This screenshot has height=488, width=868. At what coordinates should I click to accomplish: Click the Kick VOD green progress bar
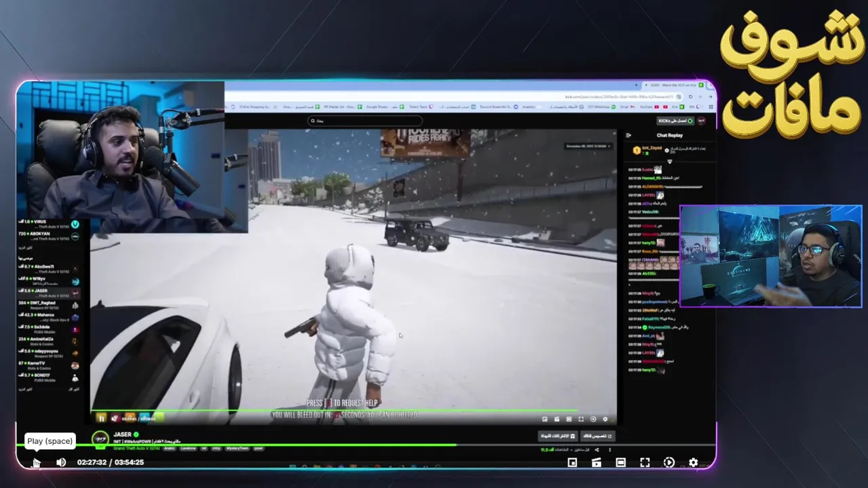tap(353, 411)
